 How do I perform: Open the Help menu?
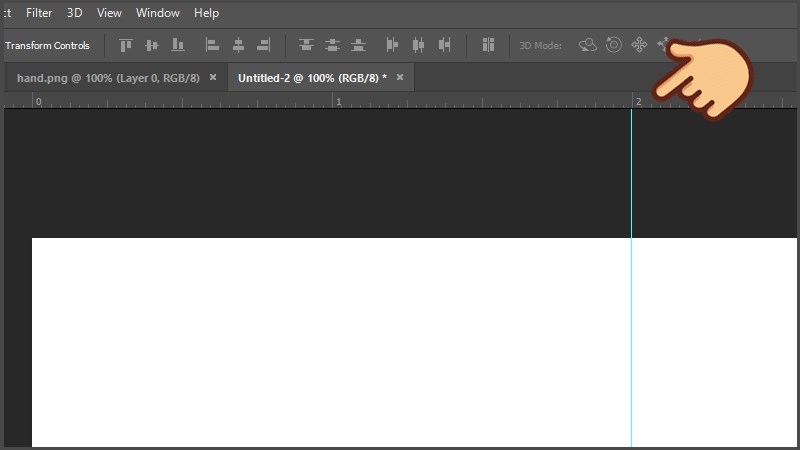(x=206, y=13)
